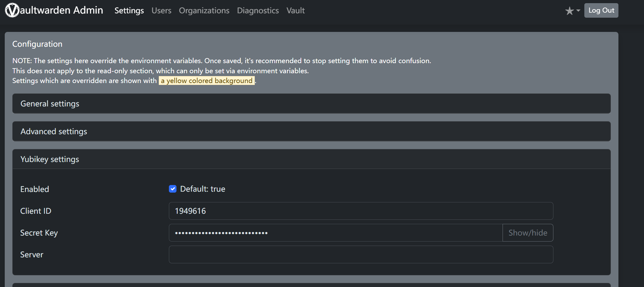This screenshot has height=287, width=644.
Task: Click the Secret Key label
Action: 39,233
